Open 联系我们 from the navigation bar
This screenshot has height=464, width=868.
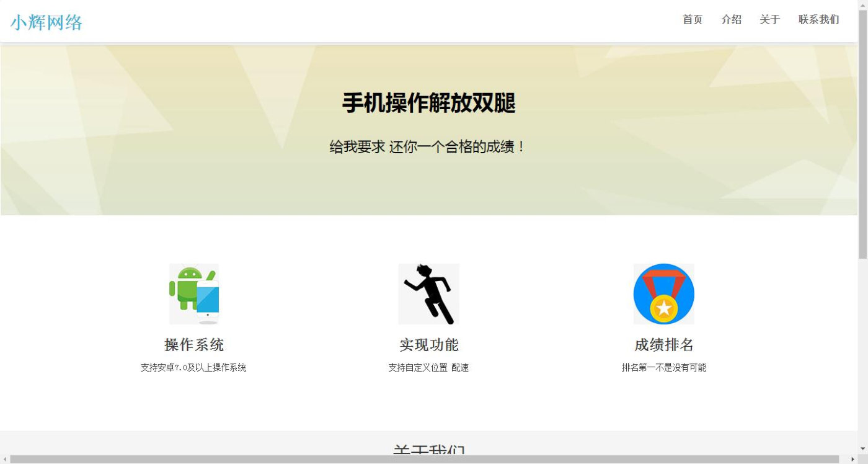(x=818, y=20)
